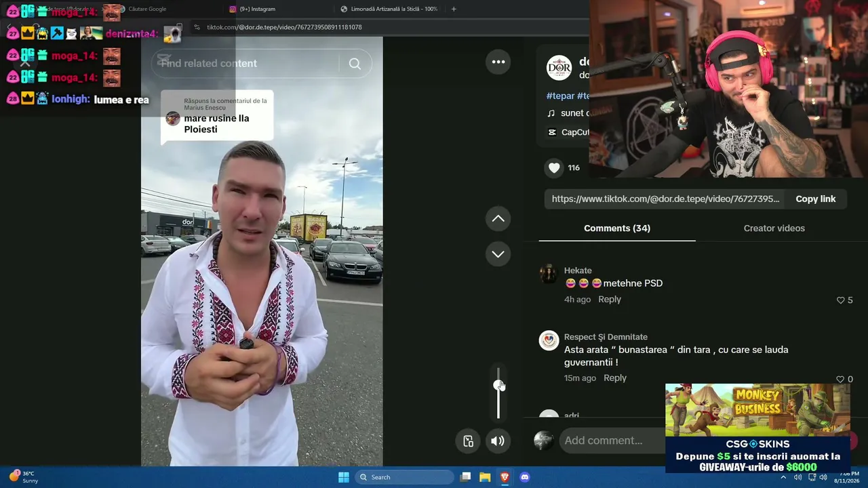Open Respect Și Demnitate profile avatar

(x=549, y=340)
